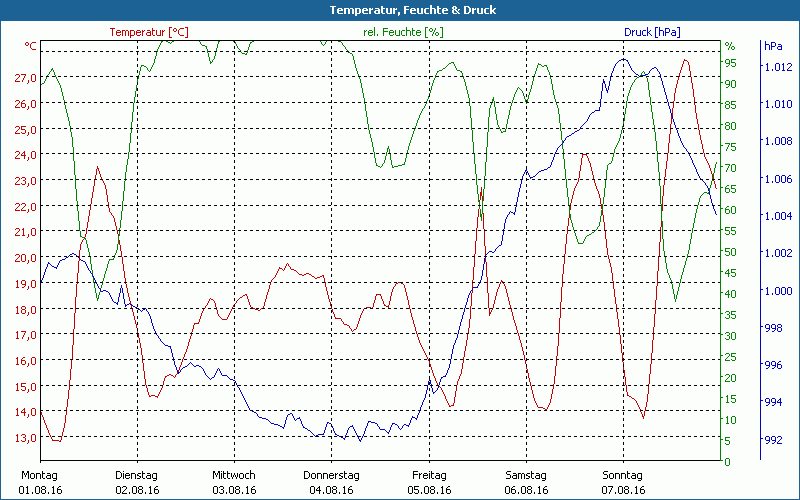Click the 1.012 pressure axis value

[777, 67]
